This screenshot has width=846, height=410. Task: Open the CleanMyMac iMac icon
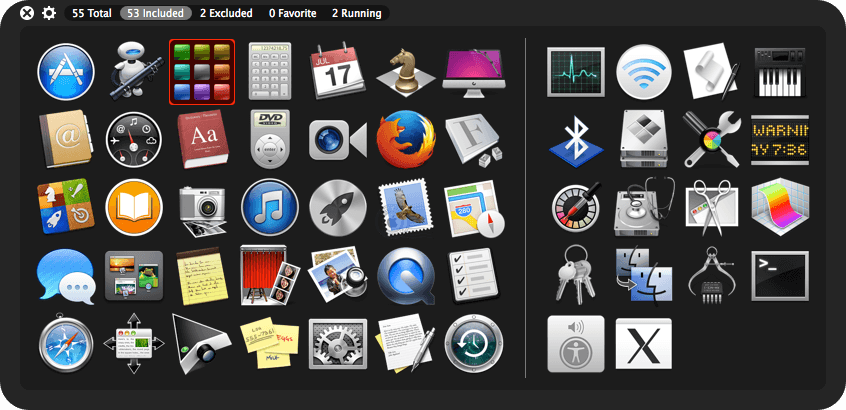pyautogui.click(x=474, y=73)
